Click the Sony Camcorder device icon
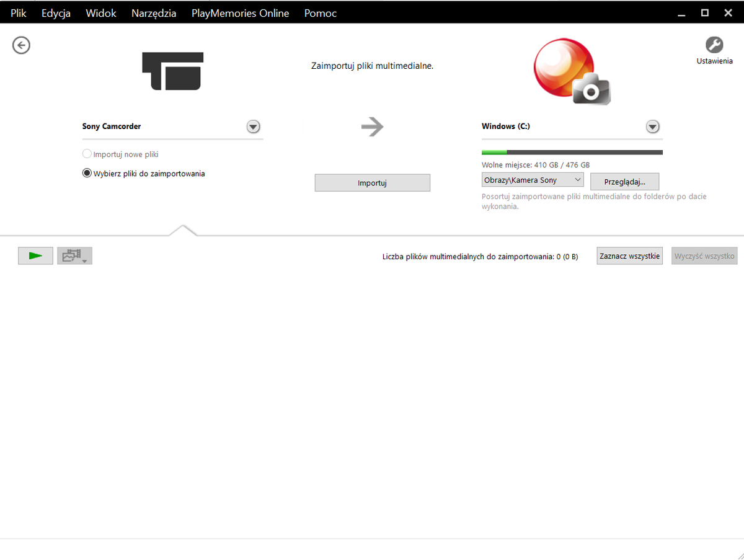This screenshot has width=744, height=560. 172,71
